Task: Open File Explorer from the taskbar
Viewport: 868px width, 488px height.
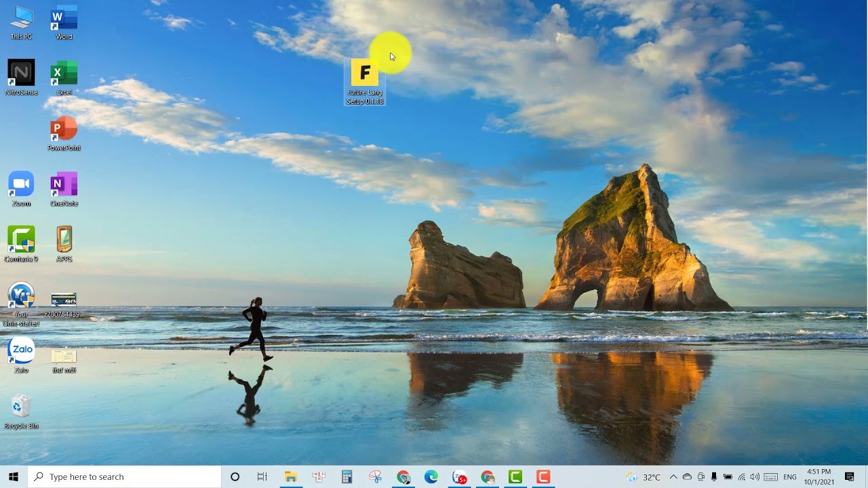Action: [291, 477]
